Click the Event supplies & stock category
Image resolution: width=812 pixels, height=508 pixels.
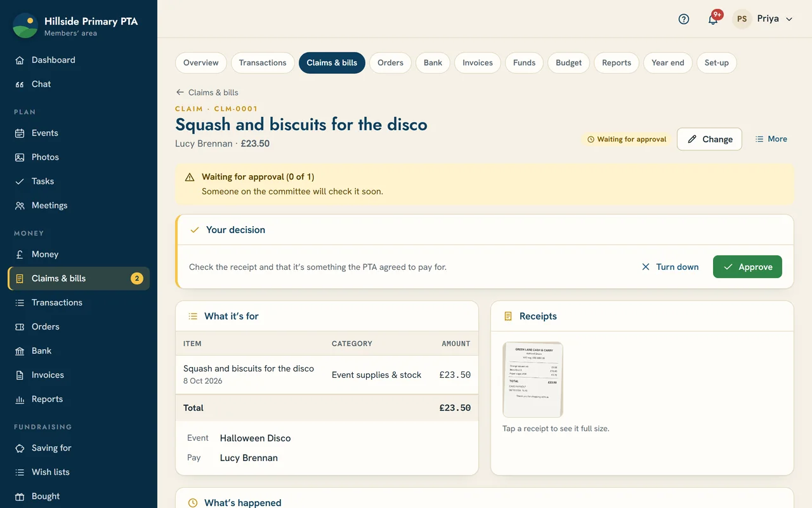[376, 375]
